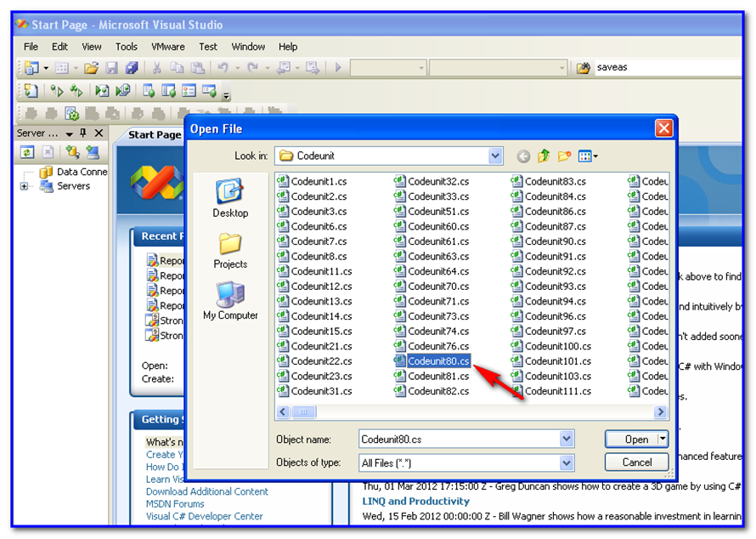Go to Projects folder in places bar
756x539 pixels.
click(x=230, y=251)
